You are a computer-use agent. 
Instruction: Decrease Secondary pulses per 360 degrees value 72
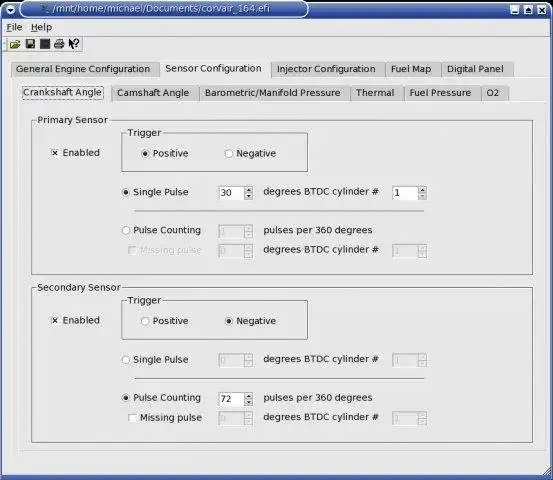pos(249,402)
